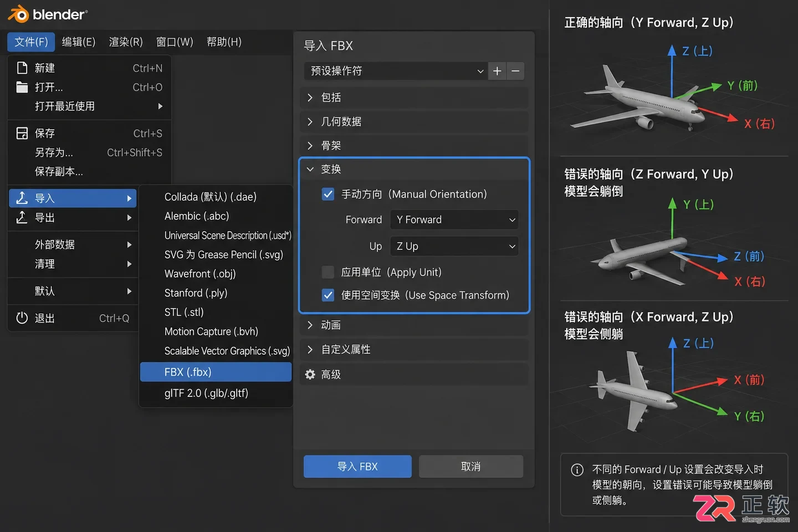Click the import arrow icon beside 导入
The image size is (798, 532).
coord(22,198)
